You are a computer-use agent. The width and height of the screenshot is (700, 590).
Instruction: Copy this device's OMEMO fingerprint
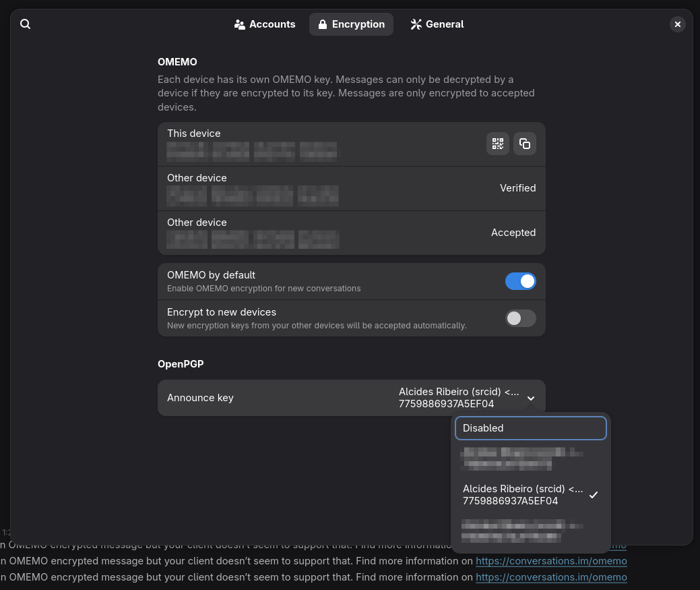click(x=525, y=144)
